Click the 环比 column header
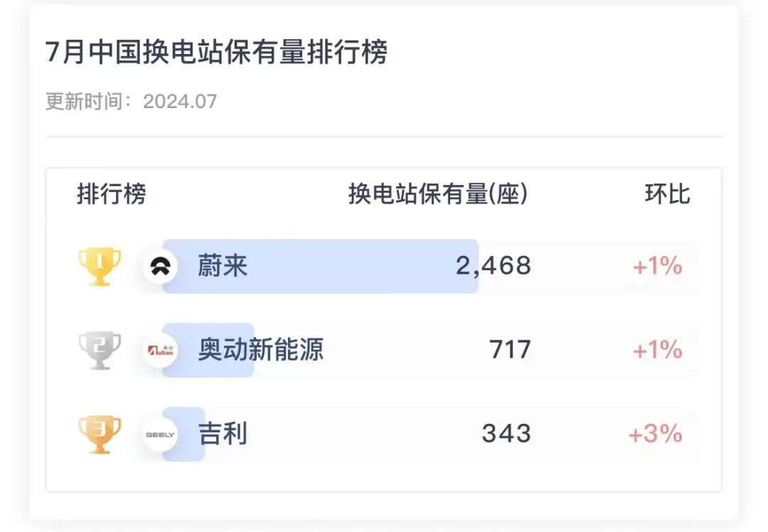Screen dimensions: 768x532 (668, 193)
